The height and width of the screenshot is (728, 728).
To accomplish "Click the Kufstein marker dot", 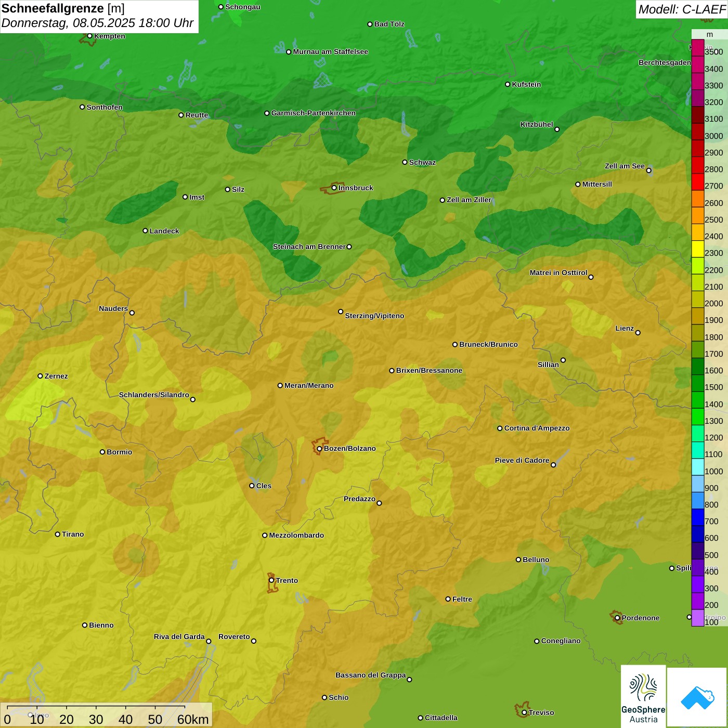I will click(508, 84).
